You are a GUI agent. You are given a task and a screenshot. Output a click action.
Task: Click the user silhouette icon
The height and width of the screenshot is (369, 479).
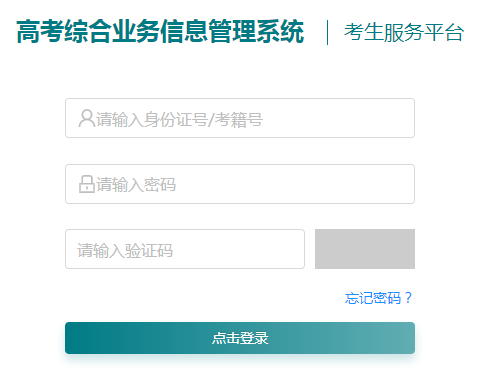[x=87, y=118]
